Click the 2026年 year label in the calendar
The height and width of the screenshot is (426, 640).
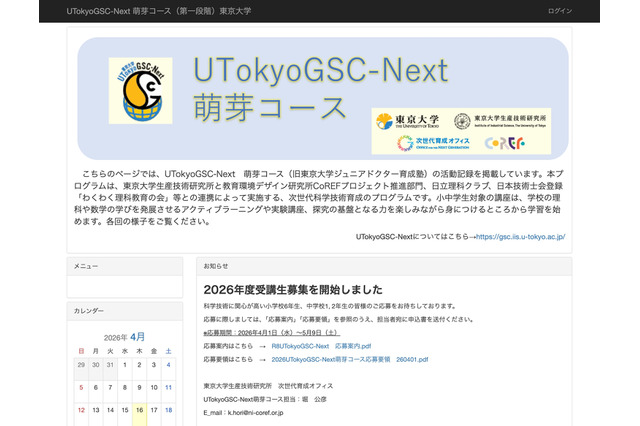(x=116, y=338)
